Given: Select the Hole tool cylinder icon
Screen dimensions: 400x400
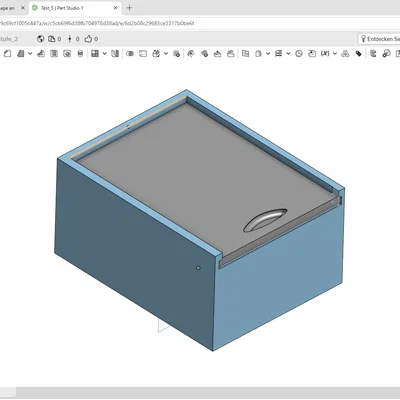Looking at the screenshot, I should tap(80, 53).
